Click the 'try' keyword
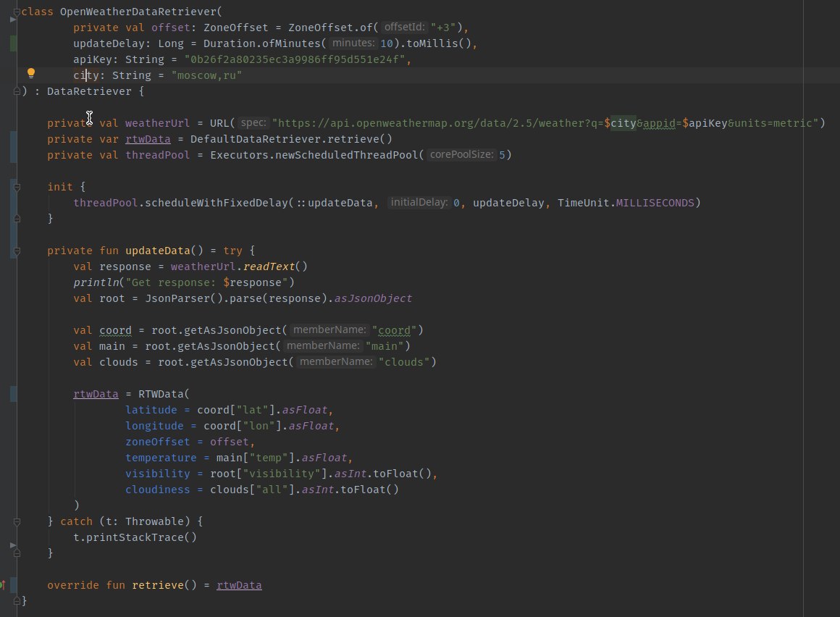Image resolution: width=840 pixels, height=617 pixels. coord(232,251)
